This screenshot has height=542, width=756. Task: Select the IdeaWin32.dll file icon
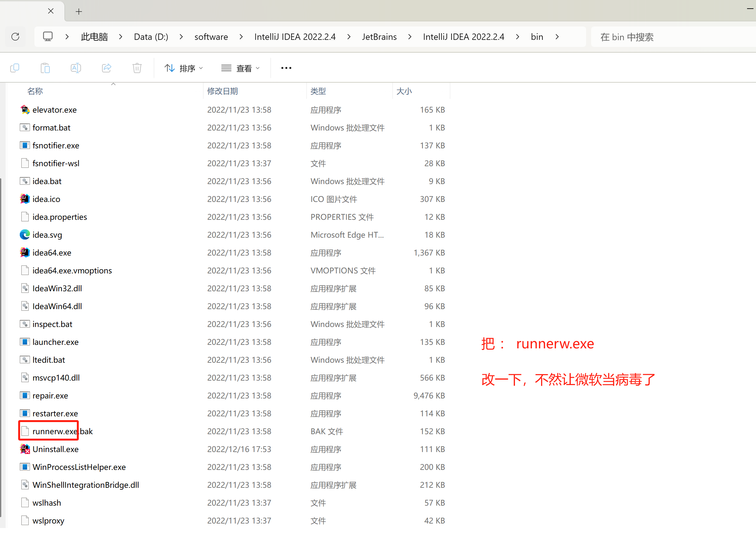[25, 288]
